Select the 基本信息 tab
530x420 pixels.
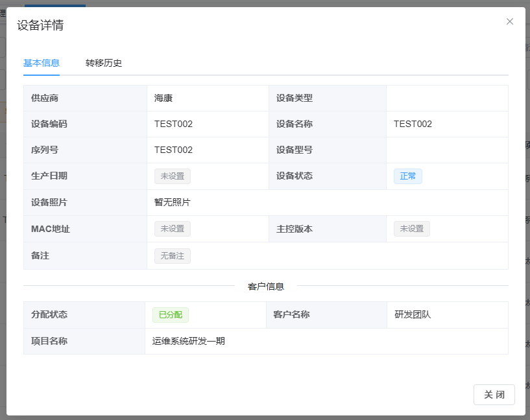coord(42,63)
